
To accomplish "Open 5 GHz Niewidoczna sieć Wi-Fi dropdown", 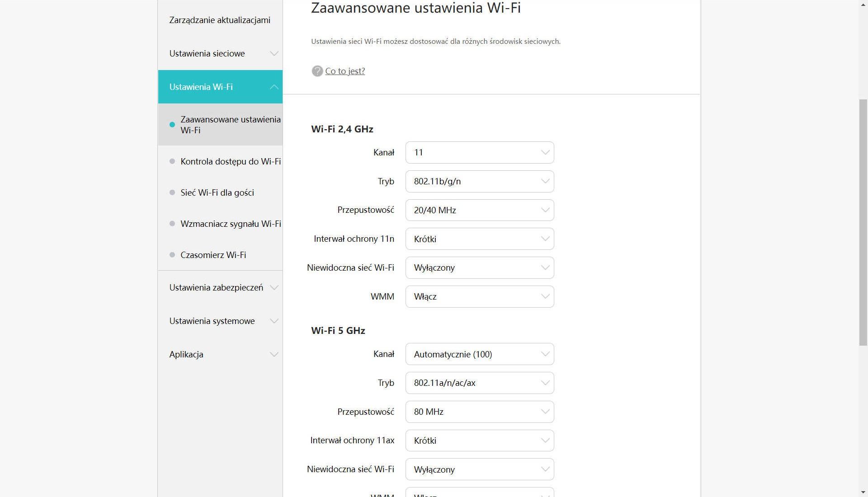I will click(480, 469).
